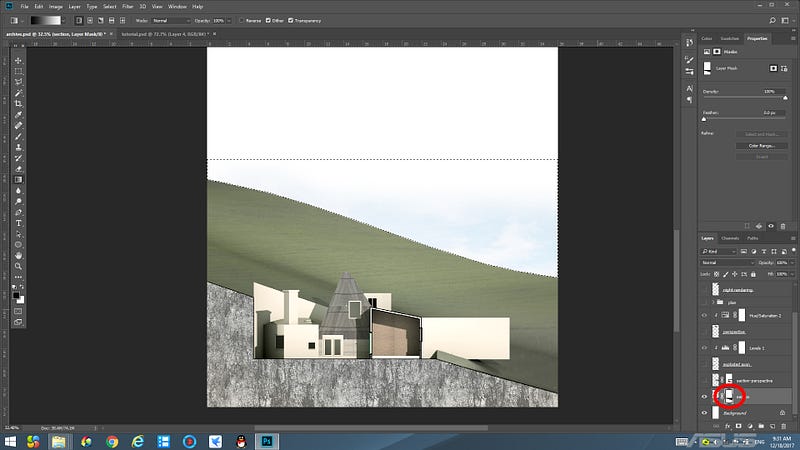Open the search icon in options bar
The height and width of the screenshot is (450, 800).
[x=772, y=20]
